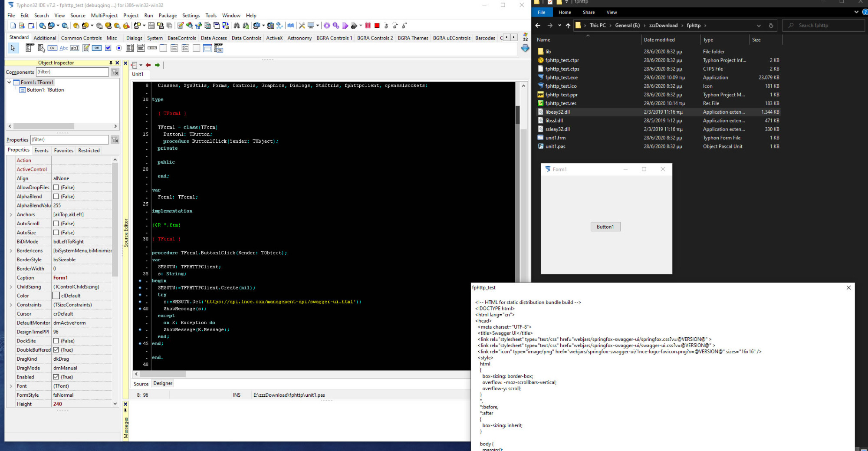The height and width of the screenshot is (451, 868).
Task: Open Explorer Share ribbon tab
Action: pyautogui.click(x=589, y=13)
